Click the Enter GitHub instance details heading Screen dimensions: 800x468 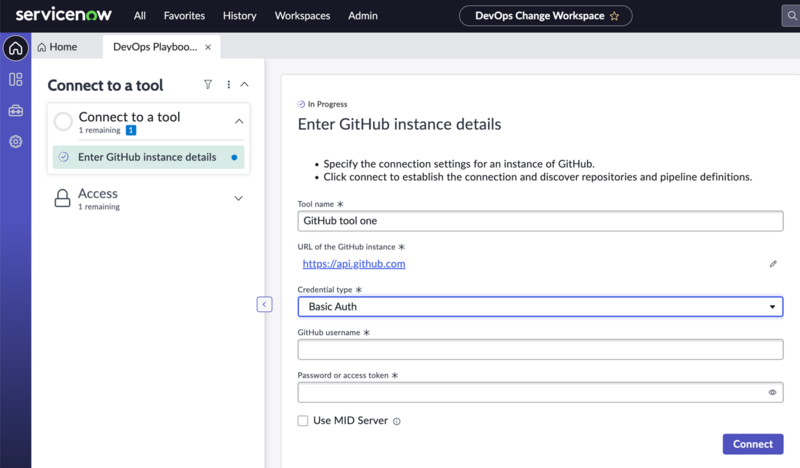click(399, 124)
